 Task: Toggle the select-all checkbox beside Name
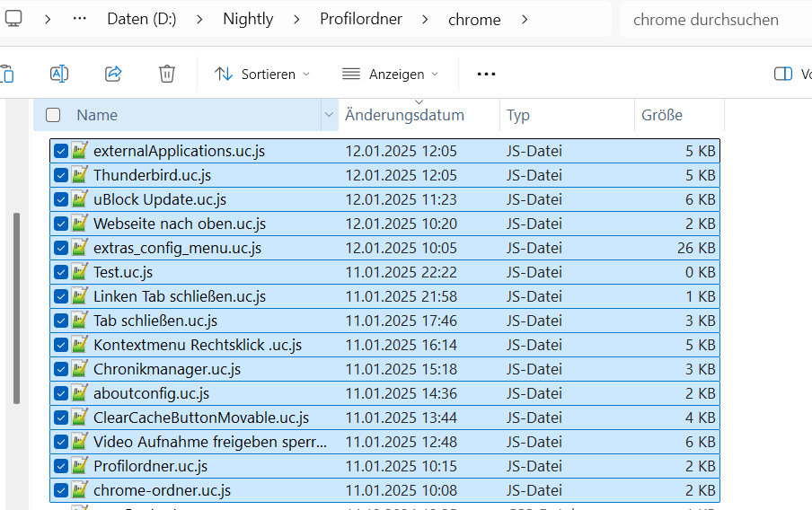[x=53, y=115]
